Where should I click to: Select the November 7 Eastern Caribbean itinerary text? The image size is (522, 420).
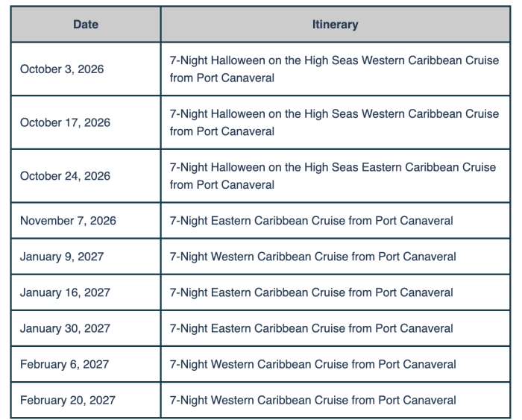(x=311, y=221)
